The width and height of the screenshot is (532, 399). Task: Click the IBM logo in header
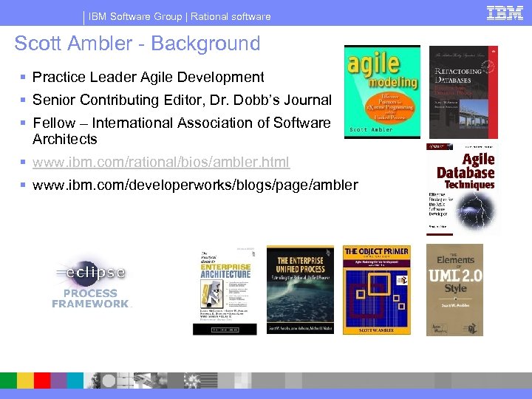coord(505,13)
